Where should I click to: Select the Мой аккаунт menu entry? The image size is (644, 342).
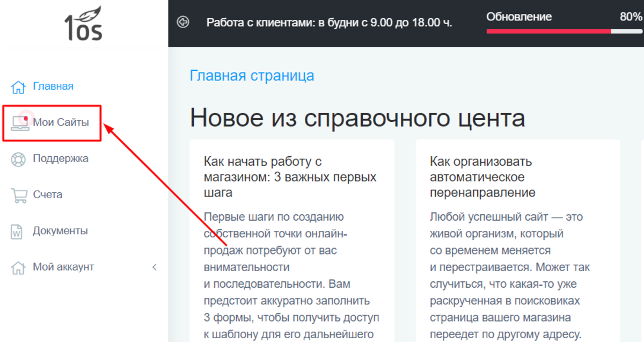pyautogui.click(x=63, y=267)
